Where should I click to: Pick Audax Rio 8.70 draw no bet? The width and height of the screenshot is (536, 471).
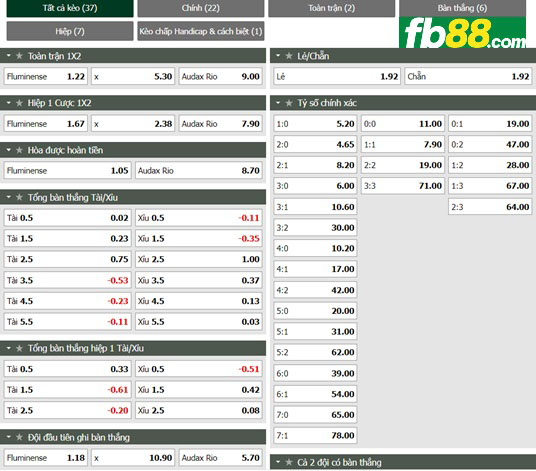199,170
